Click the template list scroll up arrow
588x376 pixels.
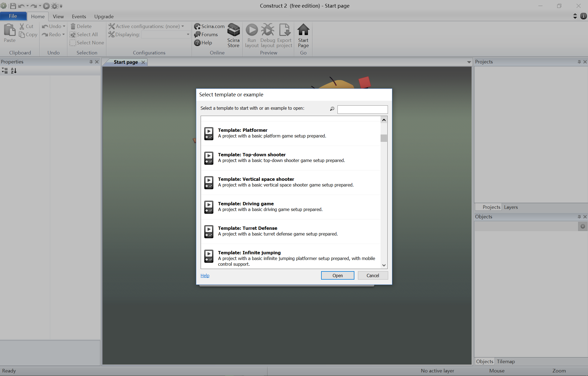(384, 120)
